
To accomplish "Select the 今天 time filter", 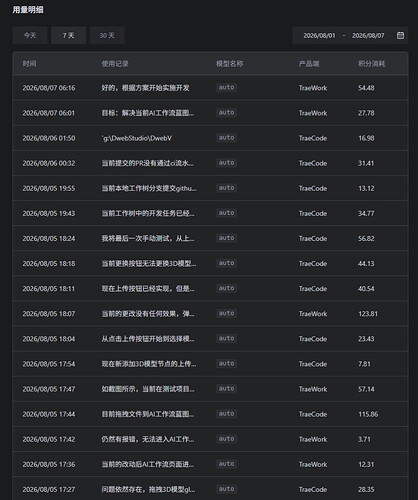I will (30, 35).
